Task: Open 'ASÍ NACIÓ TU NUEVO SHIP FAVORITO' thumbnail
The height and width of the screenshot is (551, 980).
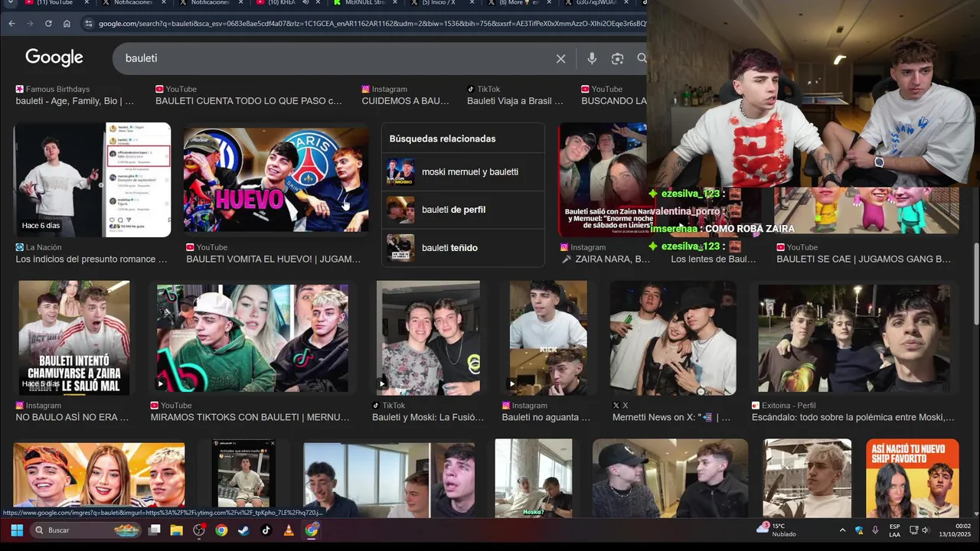Action: tap(912, 478)
